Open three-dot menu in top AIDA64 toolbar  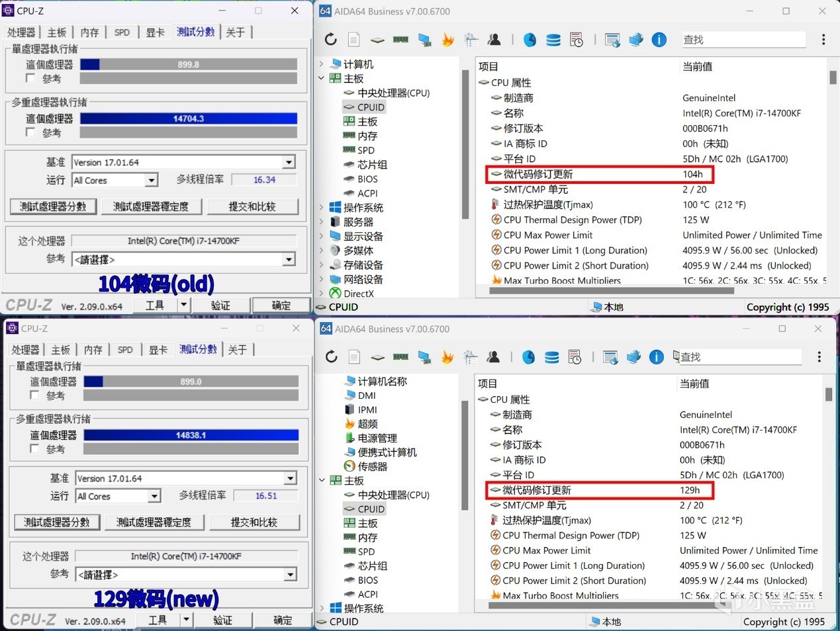tap(823, 40)
